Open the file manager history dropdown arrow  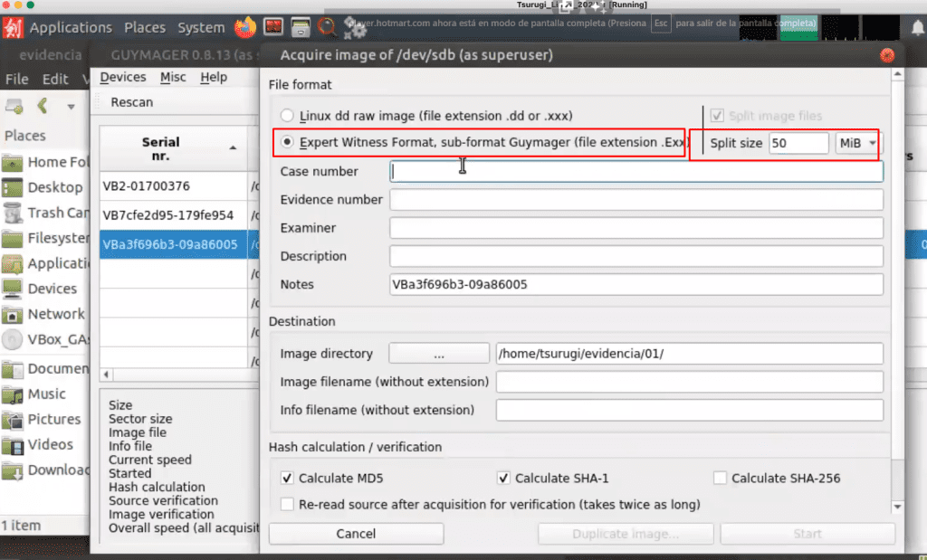click(x=71, y=107)
